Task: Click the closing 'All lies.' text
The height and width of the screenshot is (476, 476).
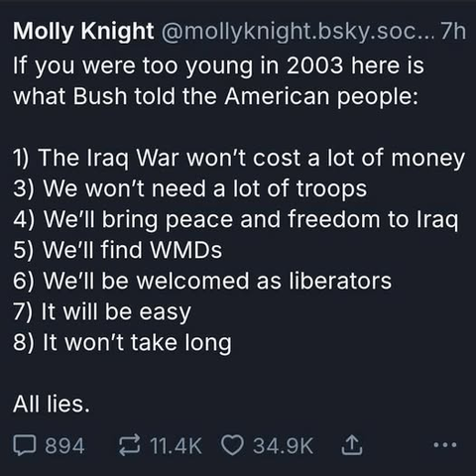Action: (x=52, y=404)
